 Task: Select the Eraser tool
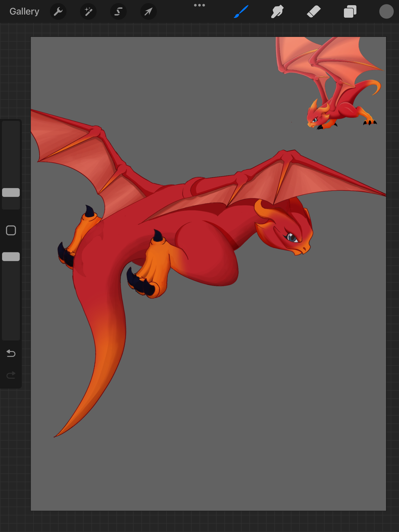(x=314, y=11)
